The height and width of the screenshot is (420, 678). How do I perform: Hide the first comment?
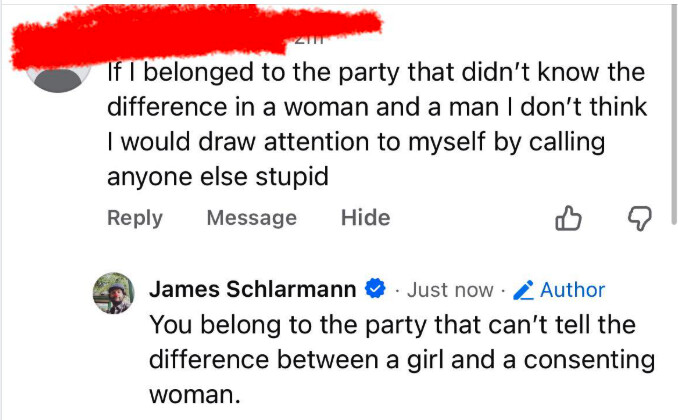click(365, 218)
